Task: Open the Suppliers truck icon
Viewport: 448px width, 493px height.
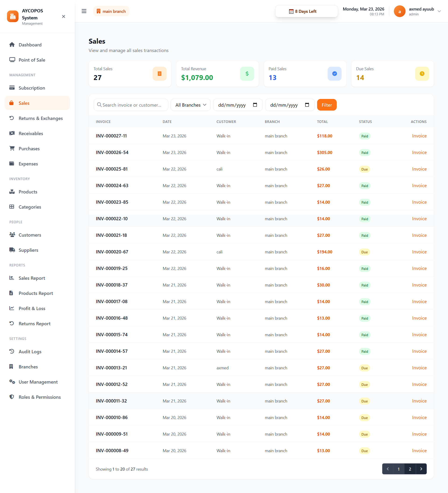Action: pos(12,250)
